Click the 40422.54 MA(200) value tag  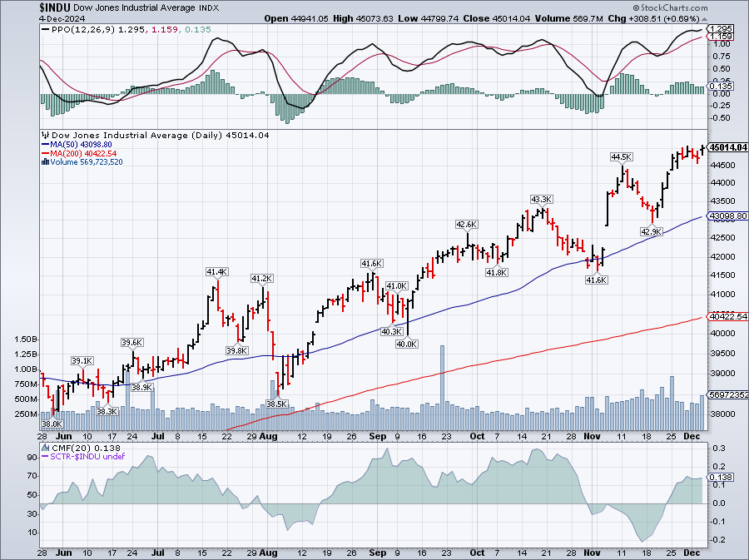click(x=726, y=316)
